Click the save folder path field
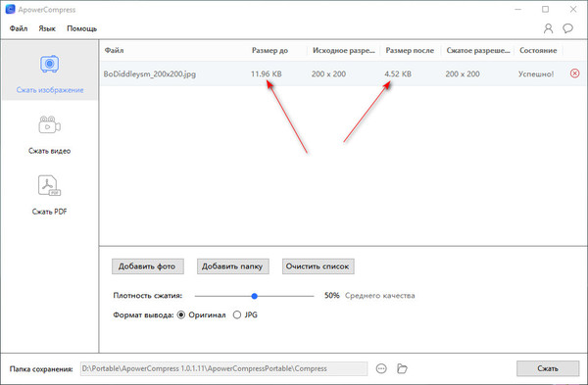 (x=223, y=368)
